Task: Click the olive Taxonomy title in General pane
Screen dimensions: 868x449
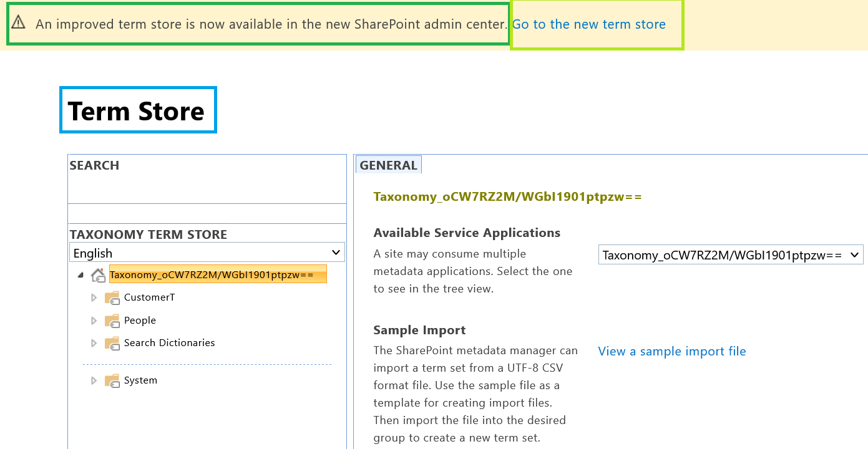Action: pyautogui.click(x=507, y=197)
